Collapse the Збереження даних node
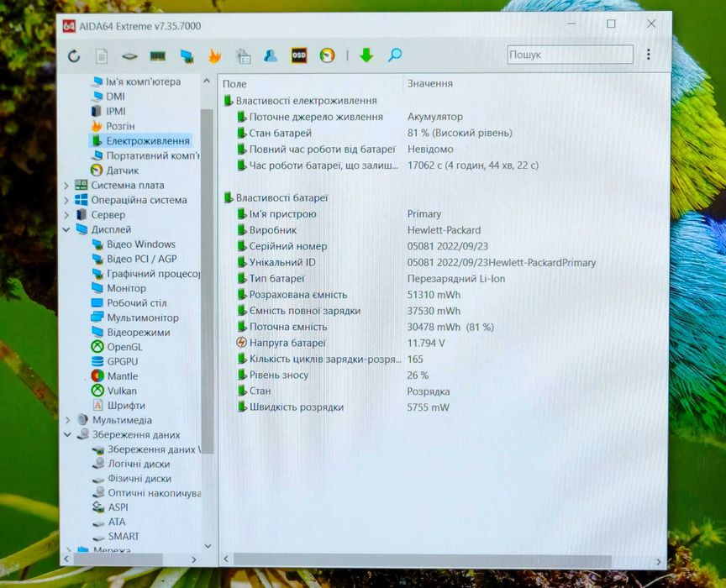The width and height of the screenshot is (726, 588). pos(67,435)
